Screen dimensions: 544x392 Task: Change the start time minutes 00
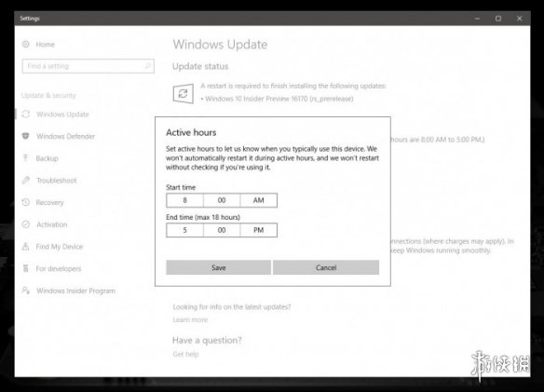[x=222, y=200]
